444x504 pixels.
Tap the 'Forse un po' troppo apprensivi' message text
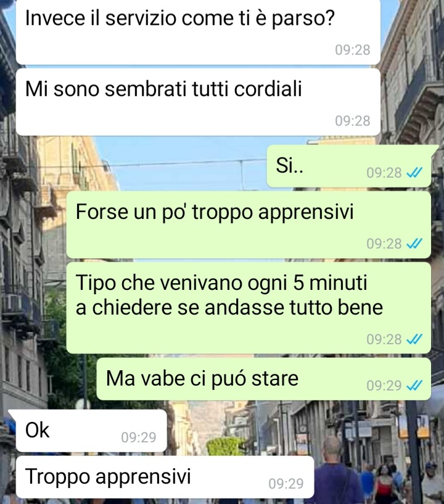(x=215, y=212)
